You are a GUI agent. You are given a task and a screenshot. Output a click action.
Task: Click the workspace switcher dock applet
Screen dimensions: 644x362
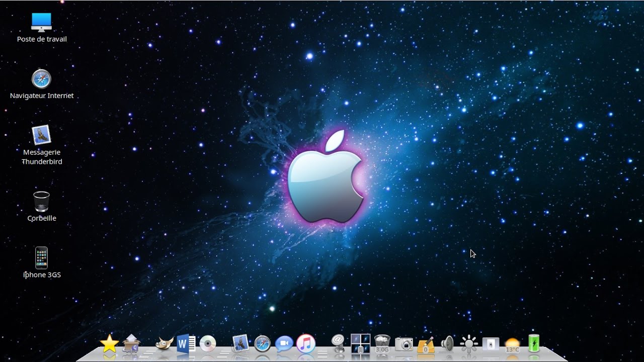(x=360, y=344)
